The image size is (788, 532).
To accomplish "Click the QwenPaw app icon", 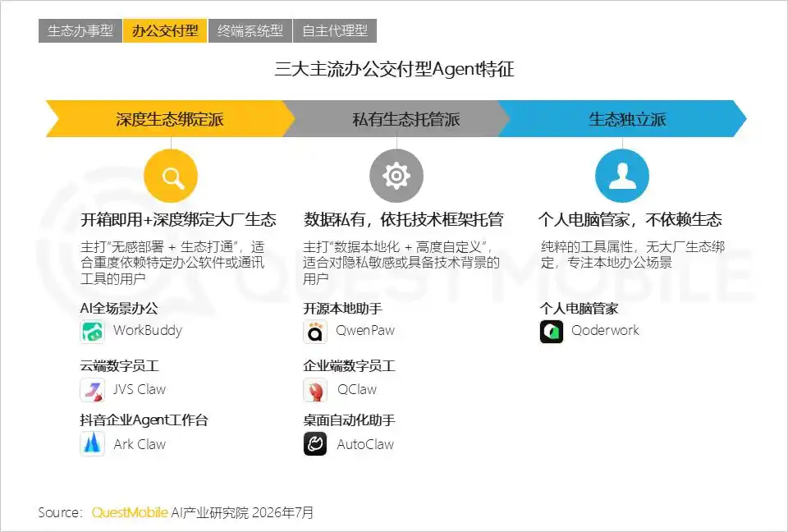I will click(x=315, y=332).
